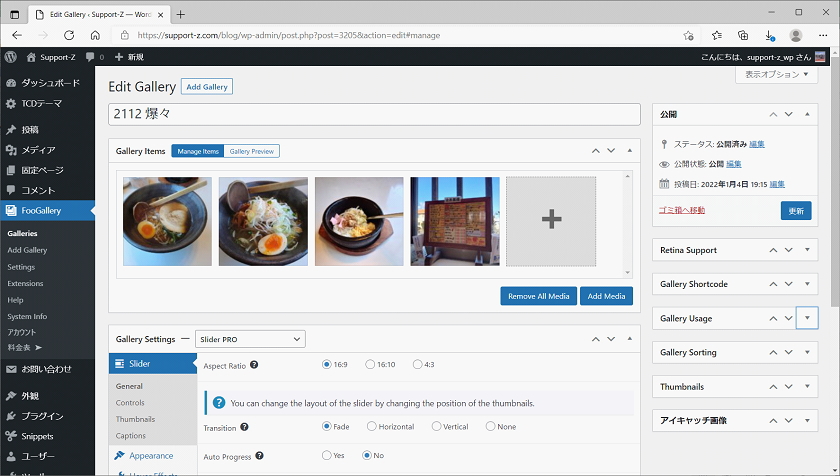The height and width of the screenshot is (476, 840).
Task: Open browser favorites star icon
Action: (x=716, y=35)
